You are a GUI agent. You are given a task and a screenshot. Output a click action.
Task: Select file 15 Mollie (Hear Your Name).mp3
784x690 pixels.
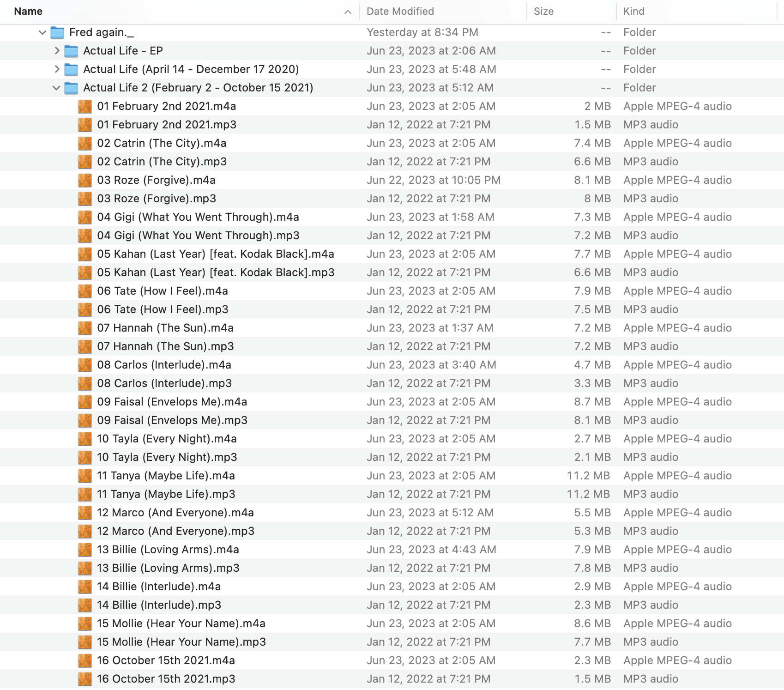[x=181, y=642]
